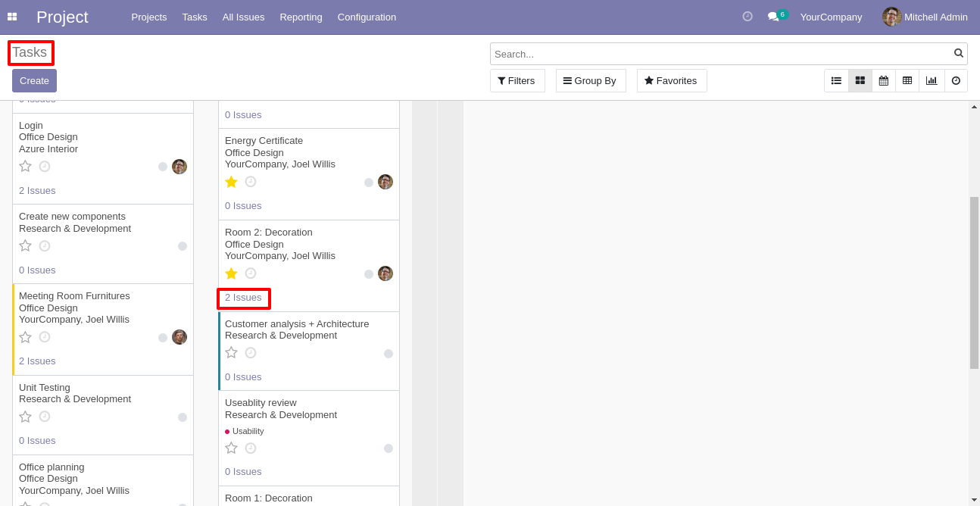Open the apps grid menu icon
This screenshot has height=506, width=980.
(x=12, y=17)
